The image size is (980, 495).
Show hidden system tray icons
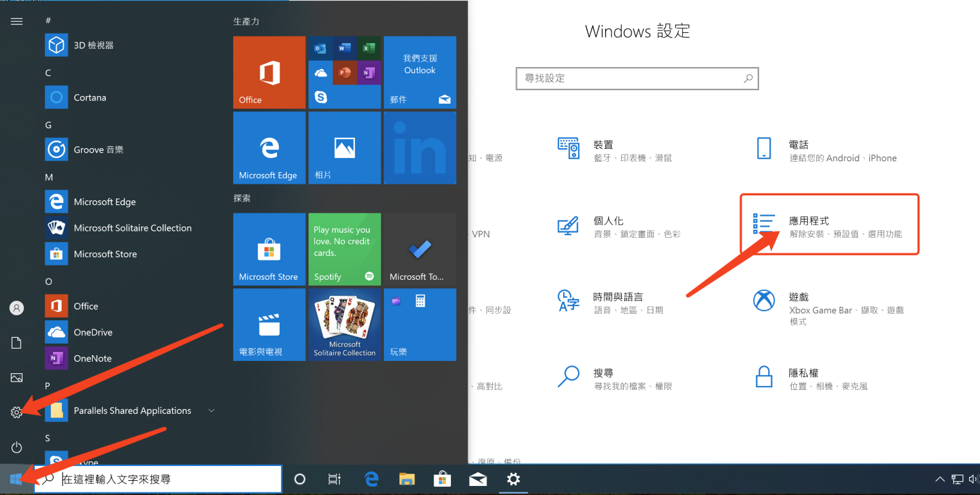pos(940,479)
